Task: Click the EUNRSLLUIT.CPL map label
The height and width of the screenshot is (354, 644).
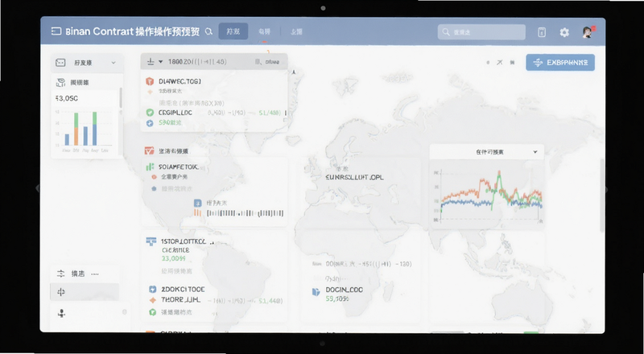Action: pyautogui.click(x=355, y=178)
